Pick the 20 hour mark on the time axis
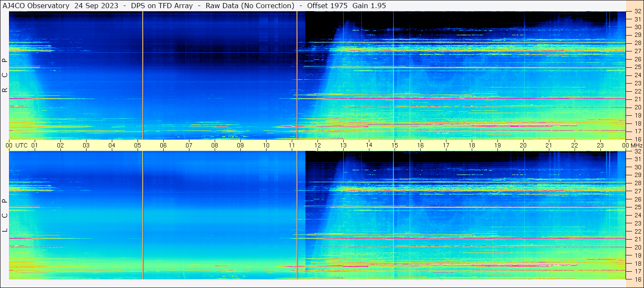Viewport: 644px width, 288px height. [523, 145]
